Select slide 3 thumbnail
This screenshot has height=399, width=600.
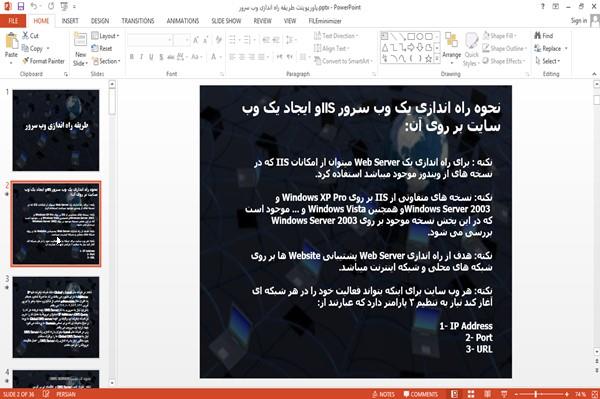(x=56, y=317)
